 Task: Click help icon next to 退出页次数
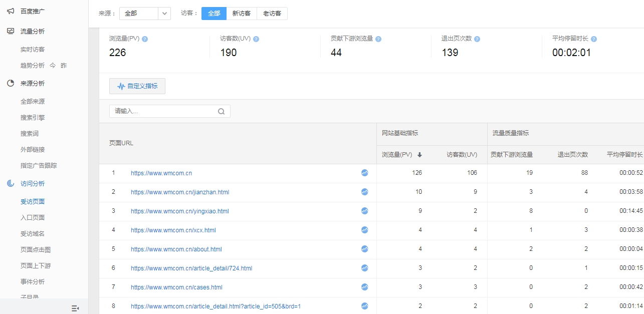(x=477, y=39)
